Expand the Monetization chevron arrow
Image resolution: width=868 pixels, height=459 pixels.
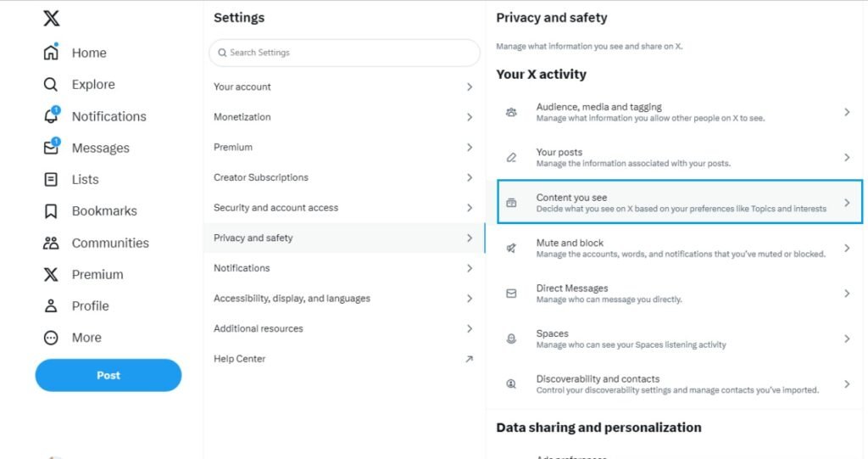click(x=470, y=117)
